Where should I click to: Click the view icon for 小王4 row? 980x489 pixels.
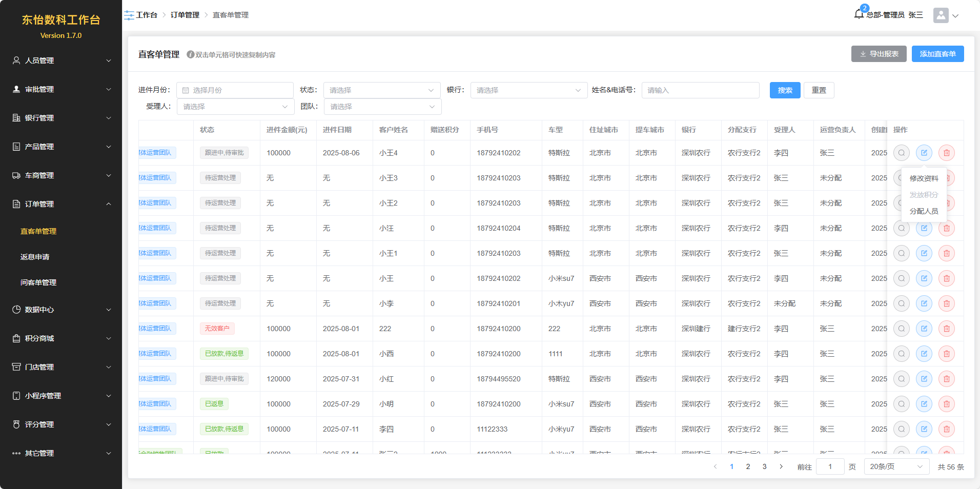coord(901,153)
